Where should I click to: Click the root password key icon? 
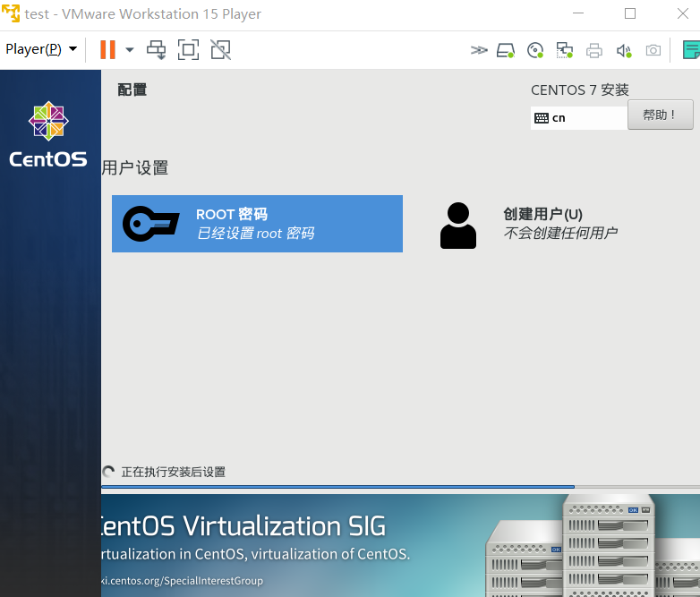pyautogui.click(x=151, y=224)
